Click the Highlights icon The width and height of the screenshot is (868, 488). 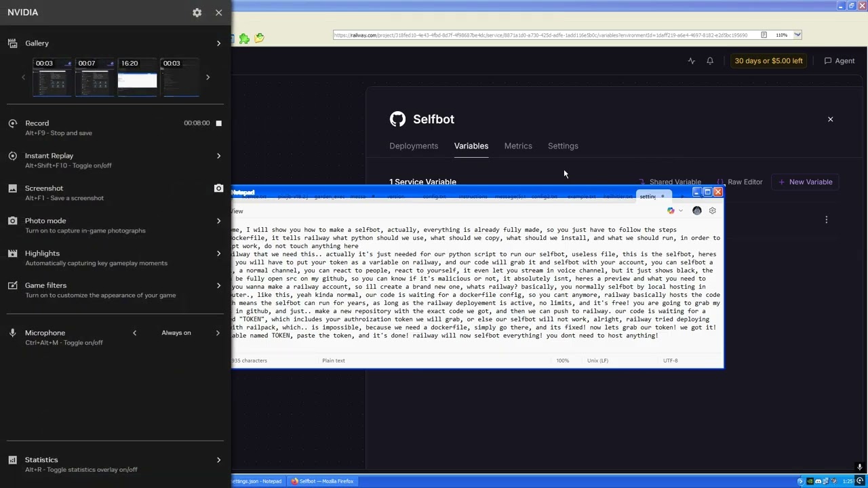pyautogui.click(x=12, y=253)
